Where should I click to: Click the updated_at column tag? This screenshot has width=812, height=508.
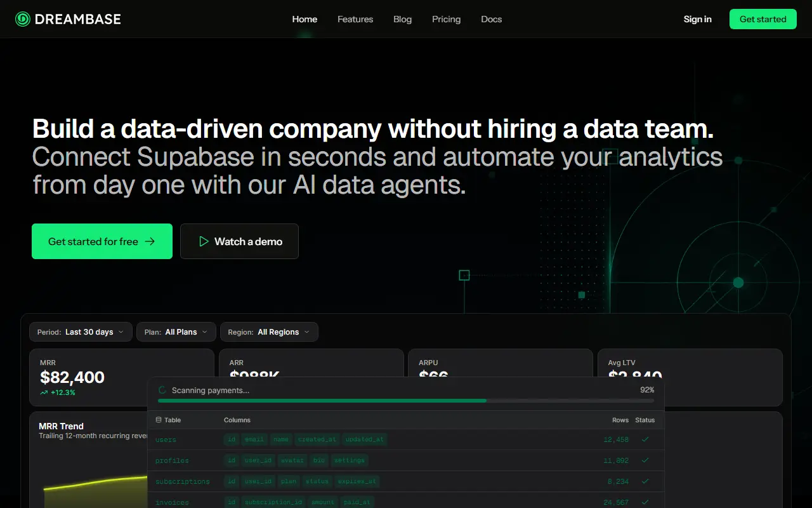point(364,439)
